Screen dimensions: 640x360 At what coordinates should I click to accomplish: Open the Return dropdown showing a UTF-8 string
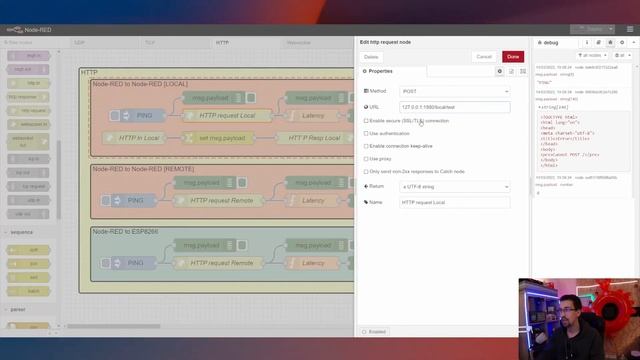pyautogui.click(x=455, y=187)
